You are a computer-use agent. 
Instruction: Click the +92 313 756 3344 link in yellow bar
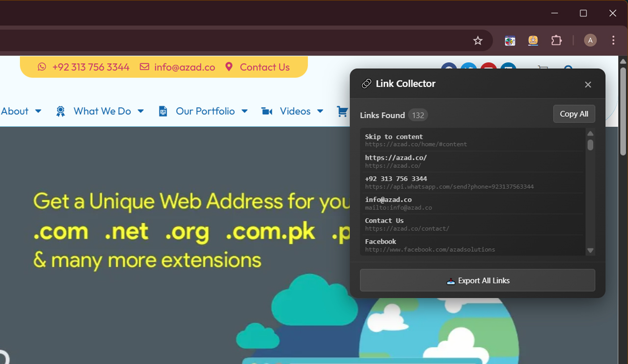click(91, 67)
